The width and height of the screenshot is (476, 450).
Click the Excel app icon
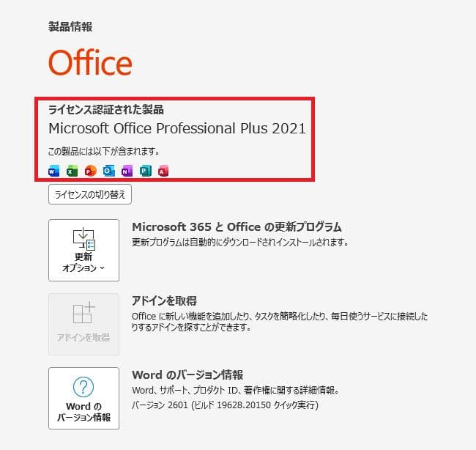72,171
